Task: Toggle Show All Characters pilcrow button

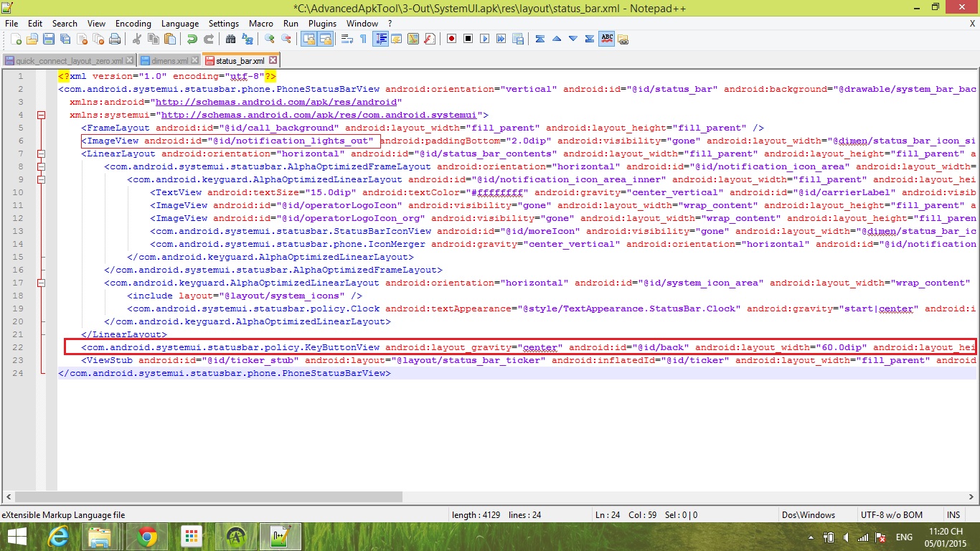Action: (x=363, y=39)
